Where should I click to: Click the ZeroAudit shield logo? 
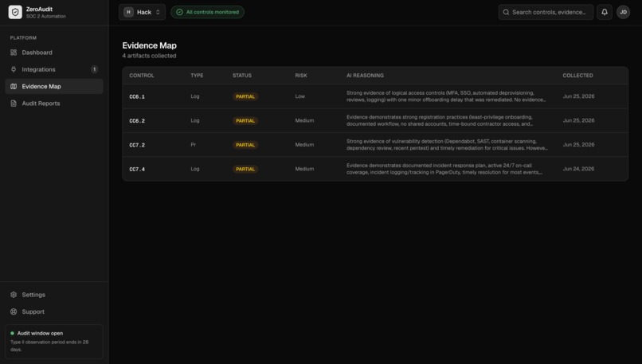[15, 12]
